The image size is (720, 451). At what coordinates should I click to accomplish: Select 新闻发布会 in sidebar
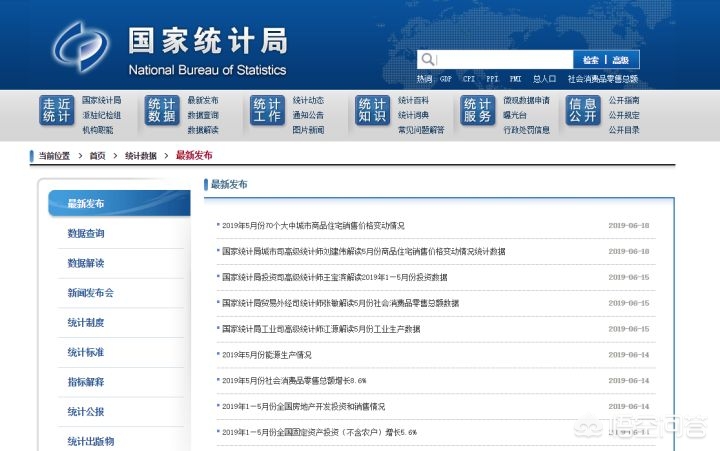90,293
